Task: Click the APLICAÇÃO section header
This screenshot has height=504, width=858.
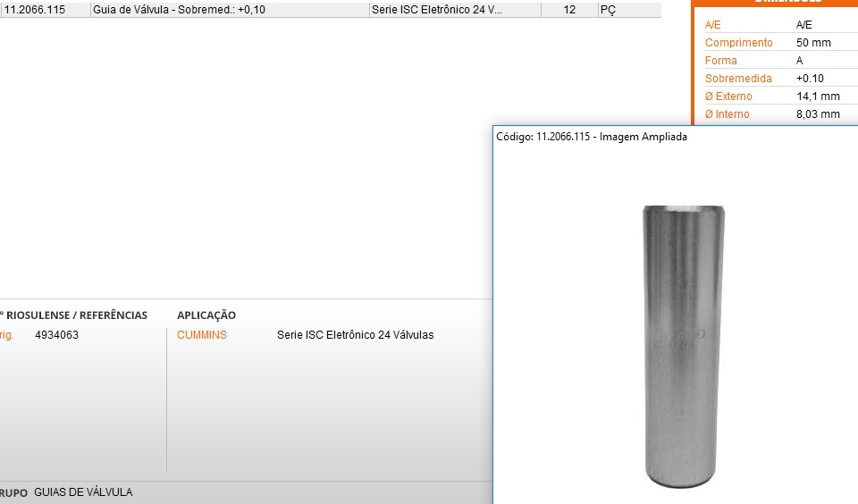Action: pyautogui.click(x=206, y=315)
